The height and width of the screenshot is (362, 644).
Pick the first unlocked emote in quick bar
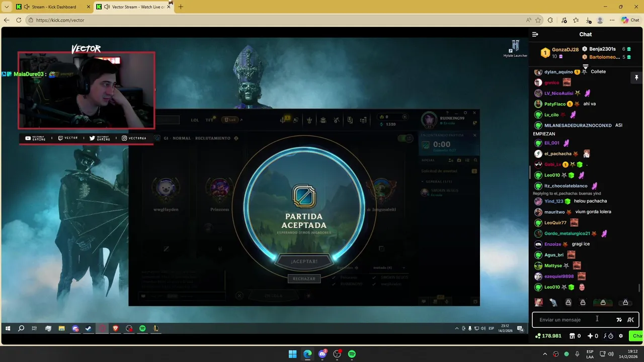(538, 302)
